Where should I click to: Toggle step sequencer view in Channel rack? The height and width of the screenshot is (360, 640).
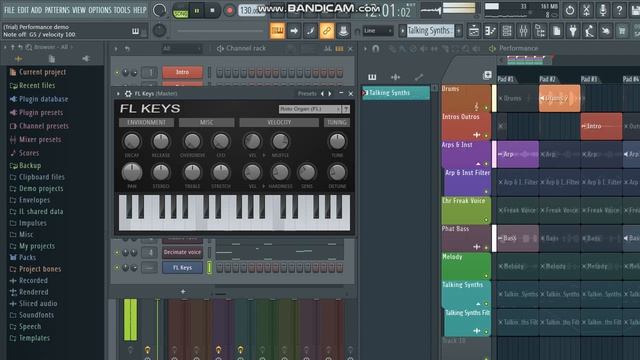(339, 49)
